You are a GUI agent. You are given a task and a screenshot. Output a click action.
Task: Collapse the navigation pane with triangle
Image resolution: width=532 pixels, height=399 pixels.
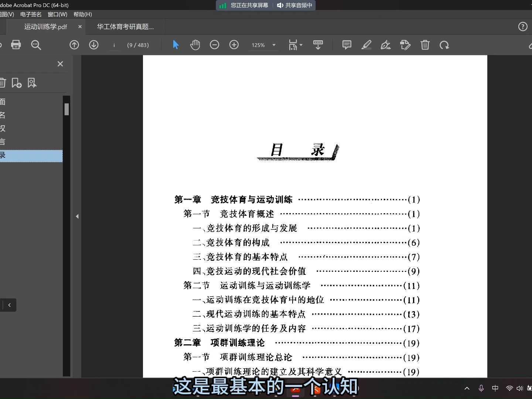point(77,216)
